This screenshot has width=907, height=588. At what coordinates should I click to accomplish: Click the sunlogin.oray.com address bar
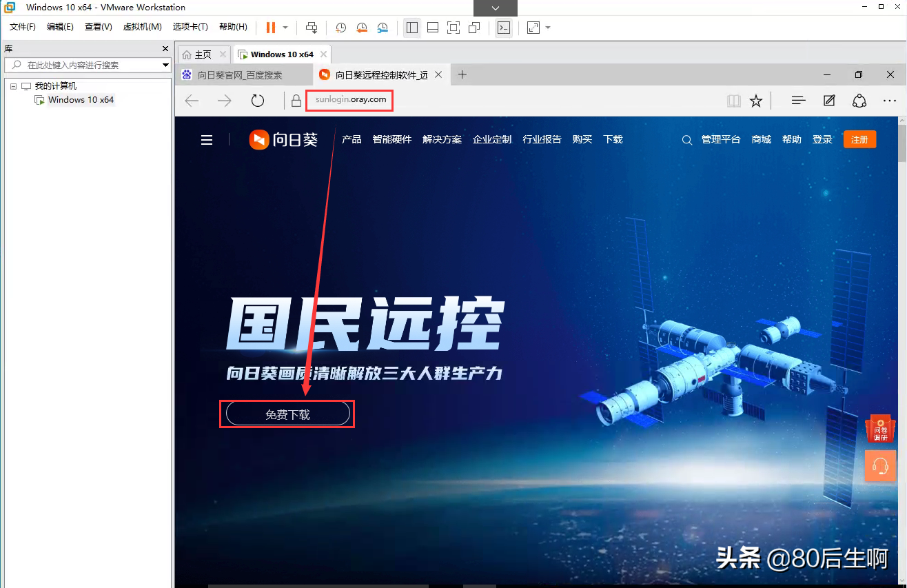pos(351,100)
